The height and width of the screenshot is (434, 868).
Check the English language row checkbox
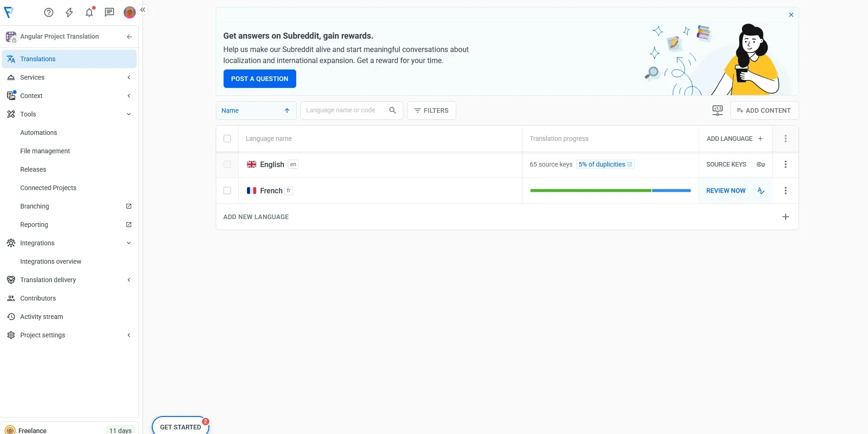[x=227, y=164]
